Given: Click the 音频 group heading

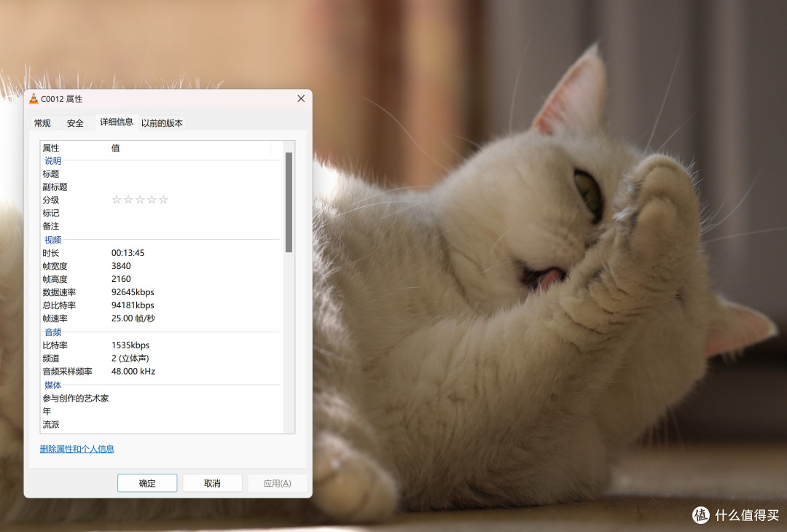Looking at the screenshot, I should pos(52,332).
